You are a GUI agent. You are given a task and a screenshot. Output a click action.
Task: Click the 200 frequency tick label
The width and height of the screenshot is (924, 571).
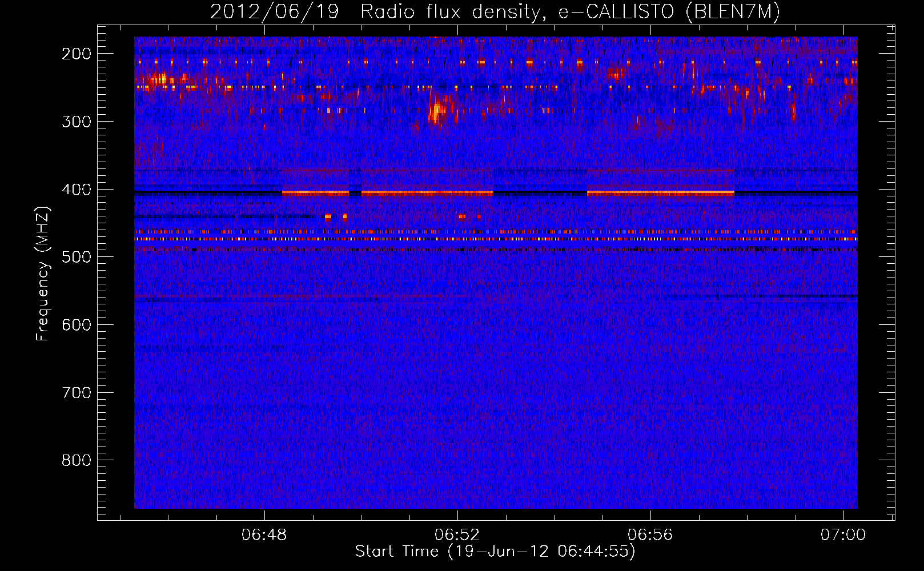[x=76, y=54]
